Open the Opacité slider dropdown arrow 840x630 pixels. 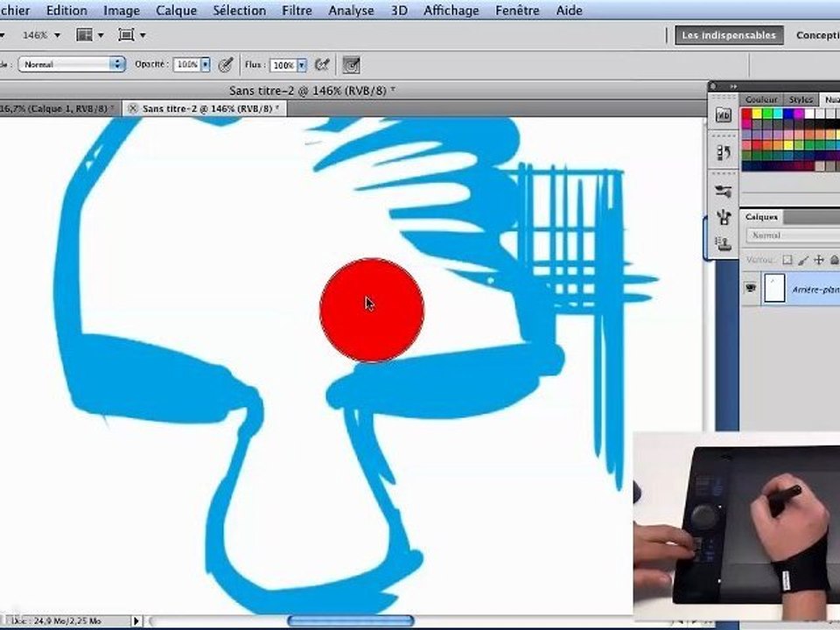(x=205, y=65)
